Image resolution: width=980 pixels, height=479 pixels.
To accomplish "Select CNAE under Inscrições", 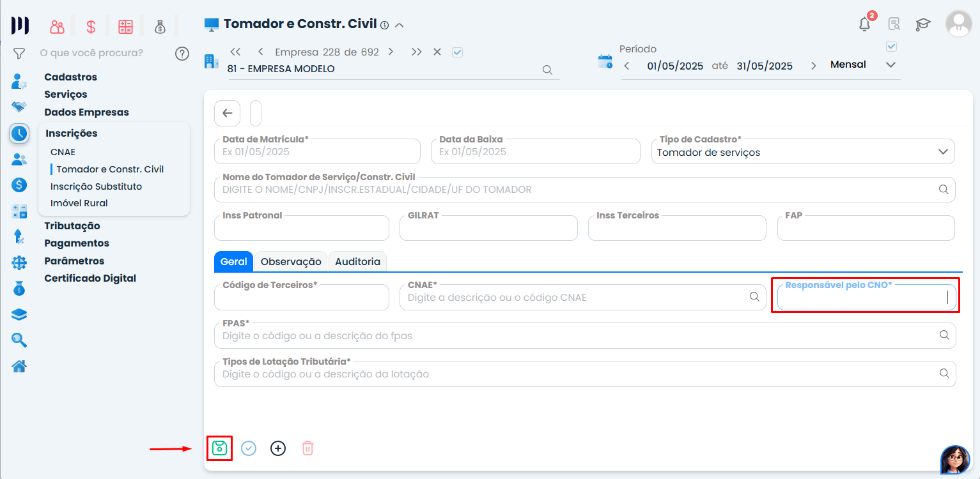I will click(x=63, y=153).
